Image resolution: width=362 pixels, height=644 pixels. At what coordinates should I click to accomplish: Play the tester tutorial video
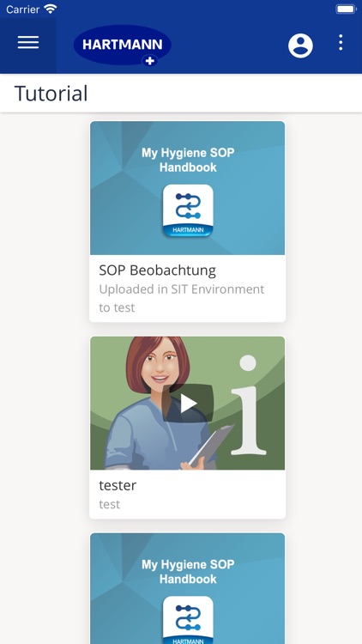[188, 404]
